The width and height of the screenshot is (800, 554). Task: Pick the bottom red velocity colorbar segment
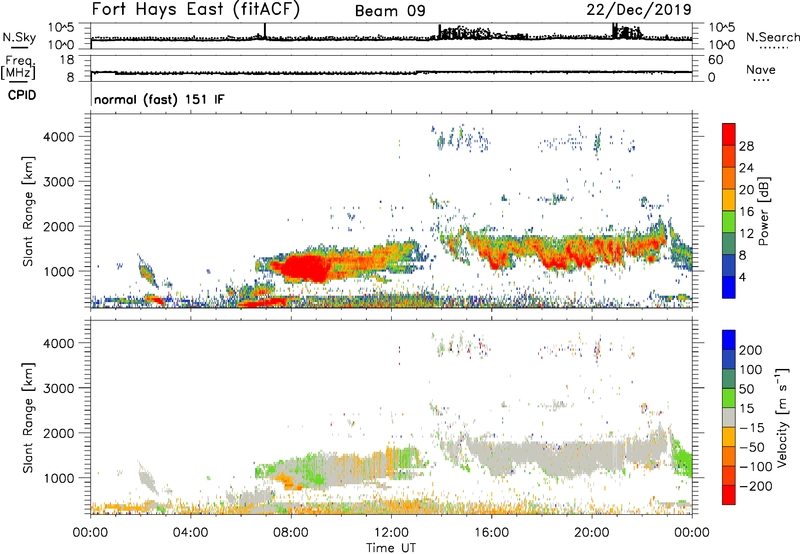point(729,495)
